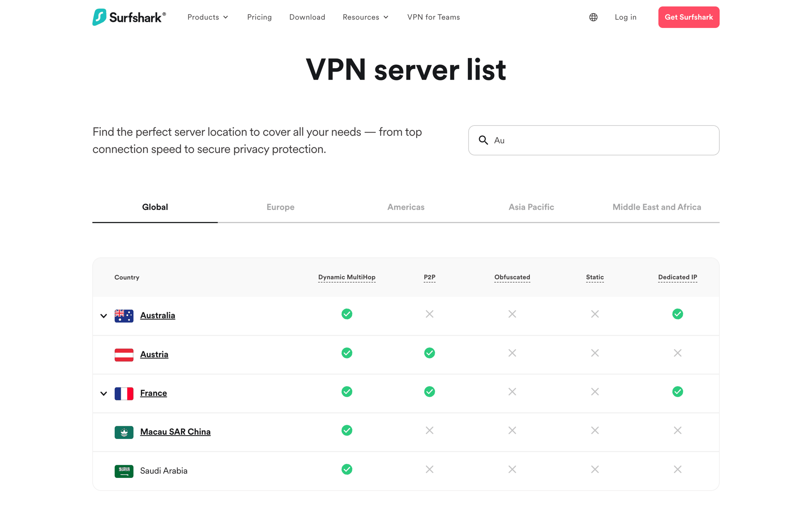The image size is (812, 508).
Task: Open VPN for Teams page
Action: [x=433, y=17]
